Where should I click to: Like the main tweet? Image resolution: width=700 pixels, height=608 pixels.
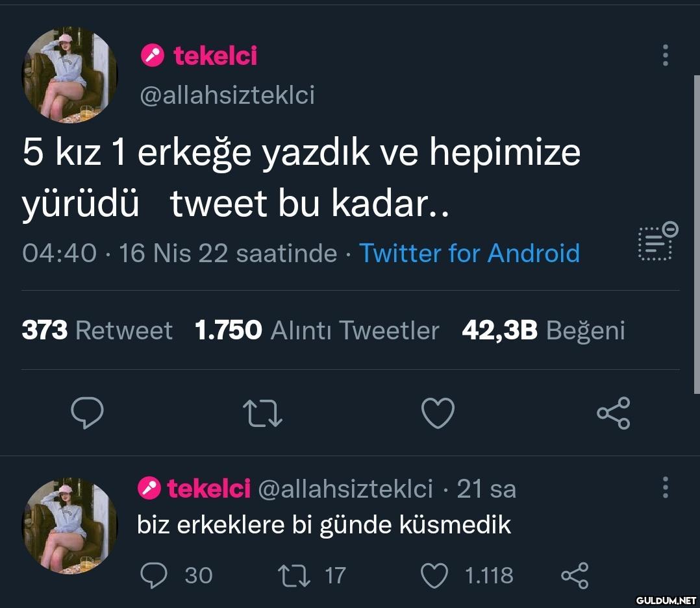[x=438, y=413]
